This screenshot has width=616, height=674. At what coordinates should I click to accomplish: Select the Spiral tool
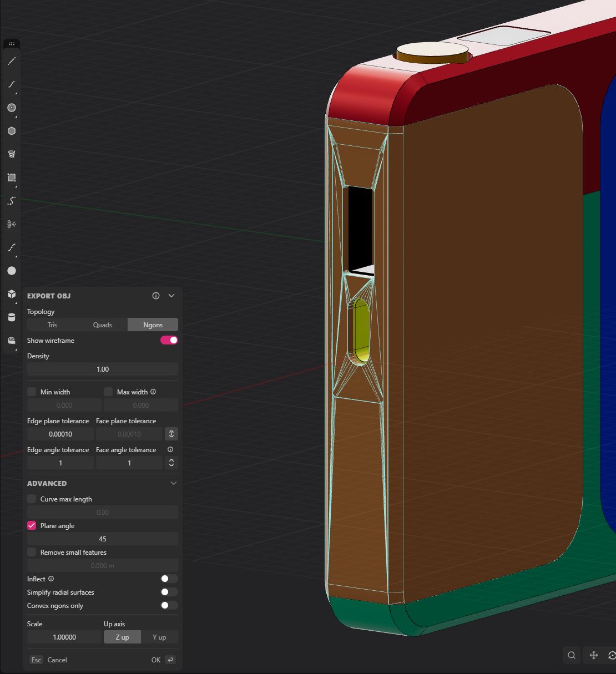pos(12,154)
